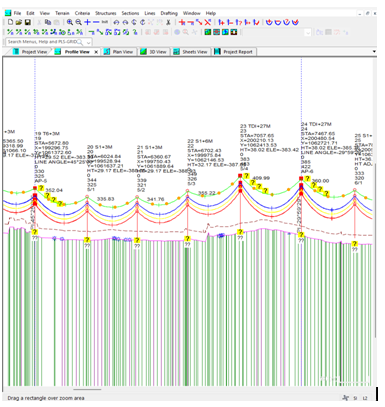The width and height of the screenshot is (385, 407).
Task: Save the project with the floppy disk icon
Action: coord(28,22)
